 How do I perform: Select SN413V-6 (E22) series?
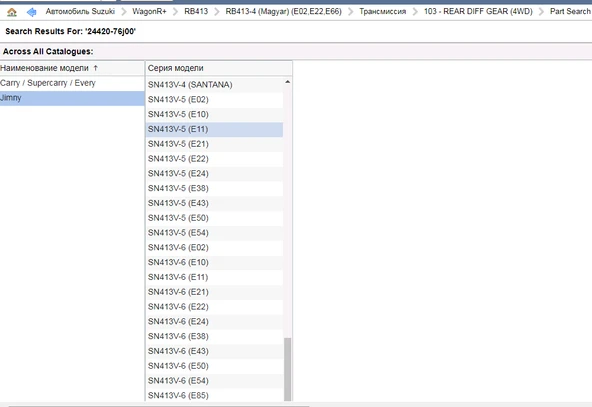214,307
